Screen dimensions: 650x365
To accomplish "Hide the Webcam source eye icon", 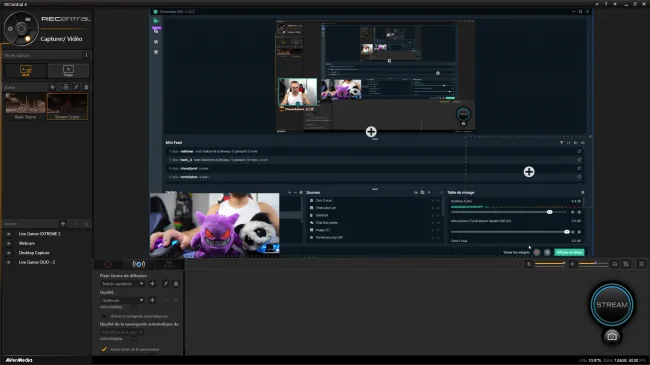I will (x=9, y=243).
